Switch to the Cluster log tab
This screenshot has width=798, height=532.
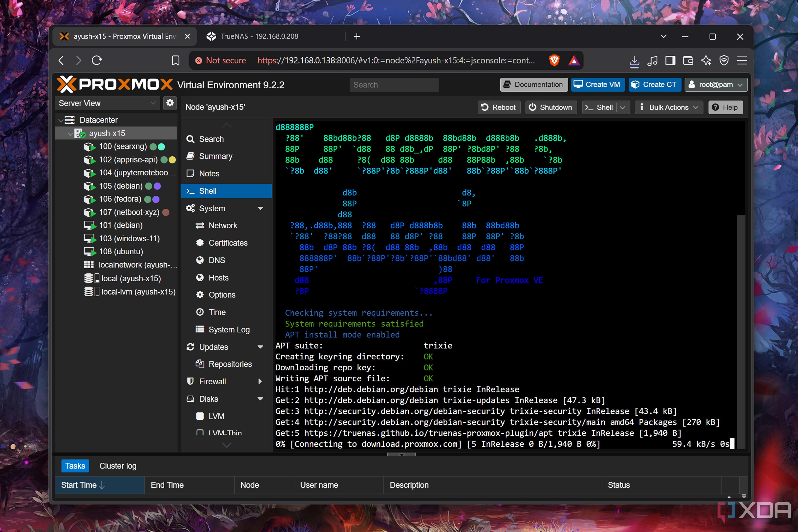118,466
